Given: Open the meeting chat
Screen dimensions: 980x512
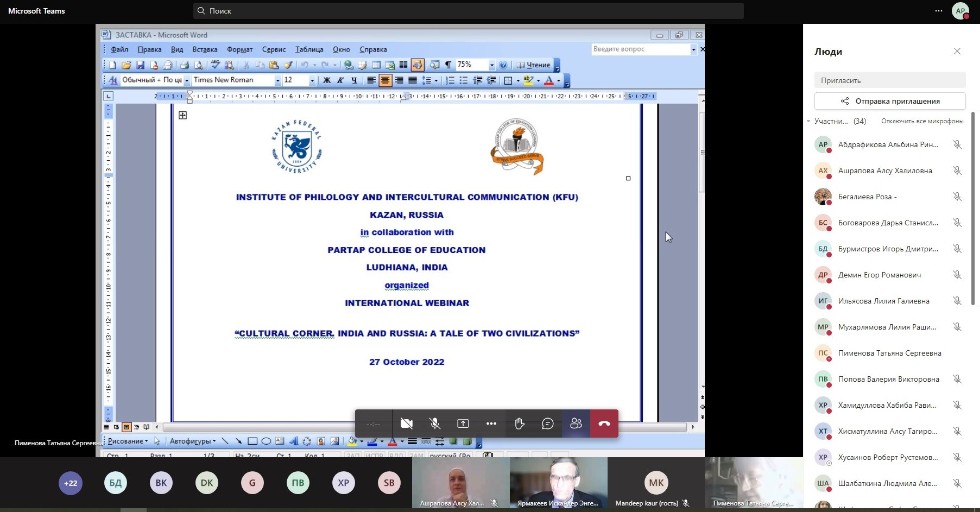Looking at the screenshot, I should point(548,424).
